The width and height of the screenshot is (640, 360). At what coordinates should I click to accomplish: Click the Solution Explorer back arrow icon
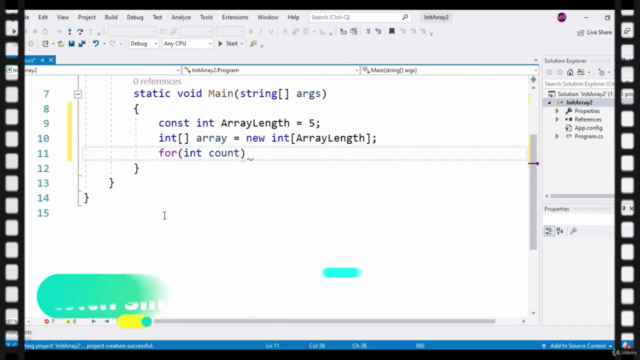pos(549,72)
